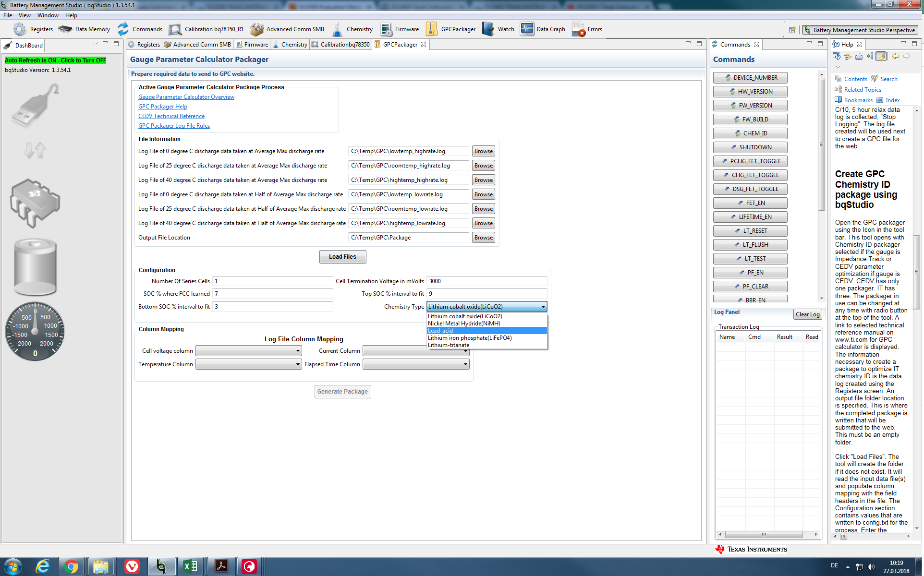Image resolution: width=924 pixels, height=576 pixels.
Task: Open the Window menu
Action: [x=48, y=15]
